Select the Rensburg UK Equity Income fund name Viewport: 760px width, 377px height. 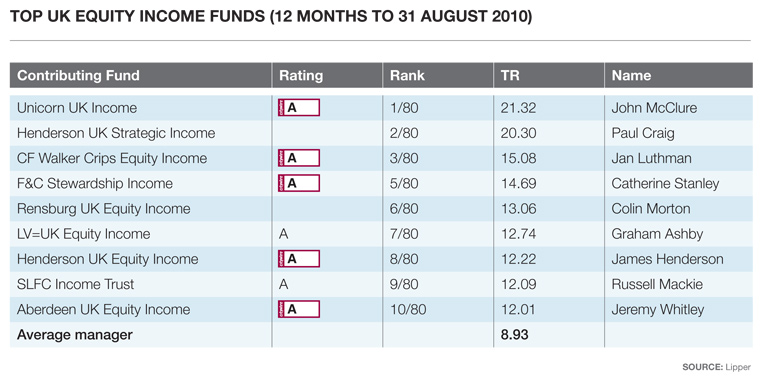104,209
